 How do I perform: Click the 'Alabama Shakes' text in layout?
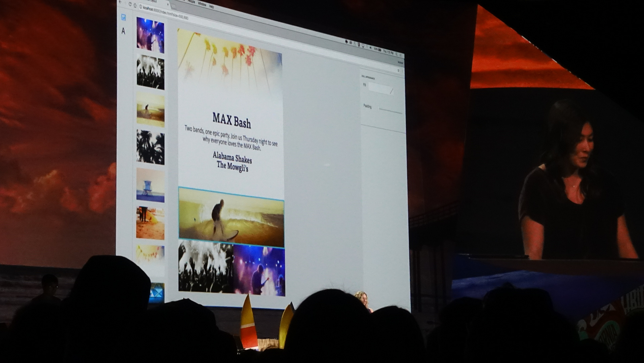coord(232,158)
